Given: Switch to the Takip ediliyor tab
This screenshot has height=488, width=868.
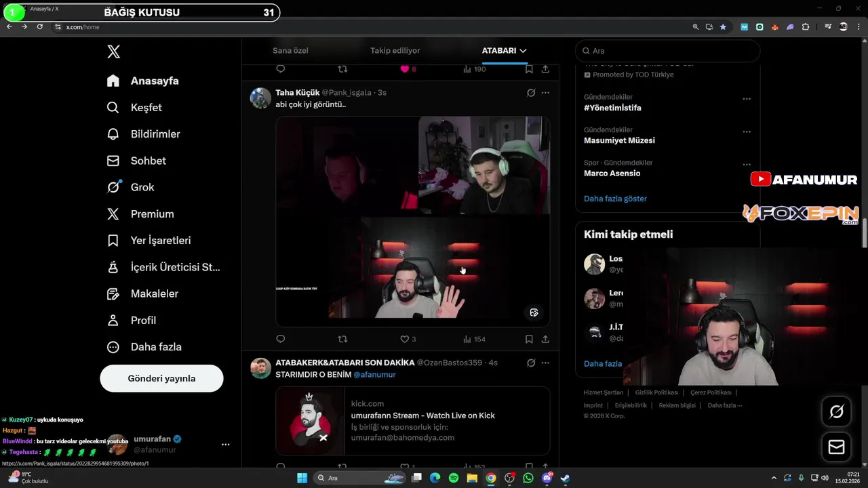Looking at the screenshot, I should point(395,51).
